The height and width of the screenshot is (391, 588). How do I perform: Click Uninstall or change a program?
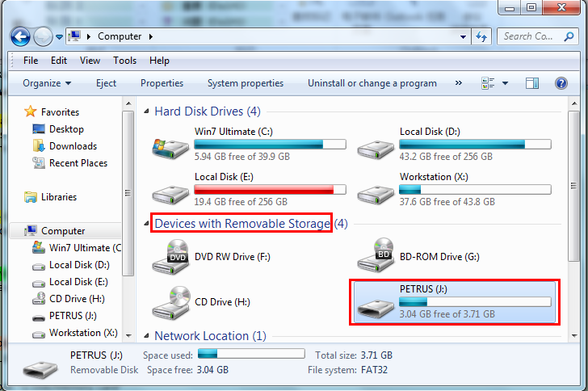[x=372, y=83]
